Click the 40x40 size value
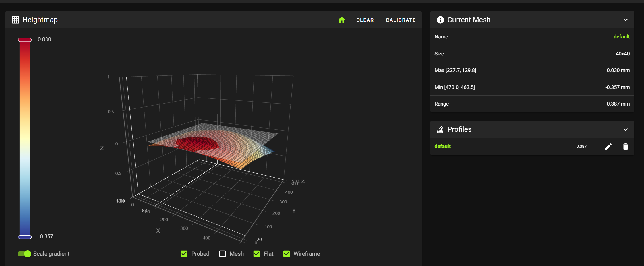The height and width of the screenshot is (266, 644). (622, 54)
